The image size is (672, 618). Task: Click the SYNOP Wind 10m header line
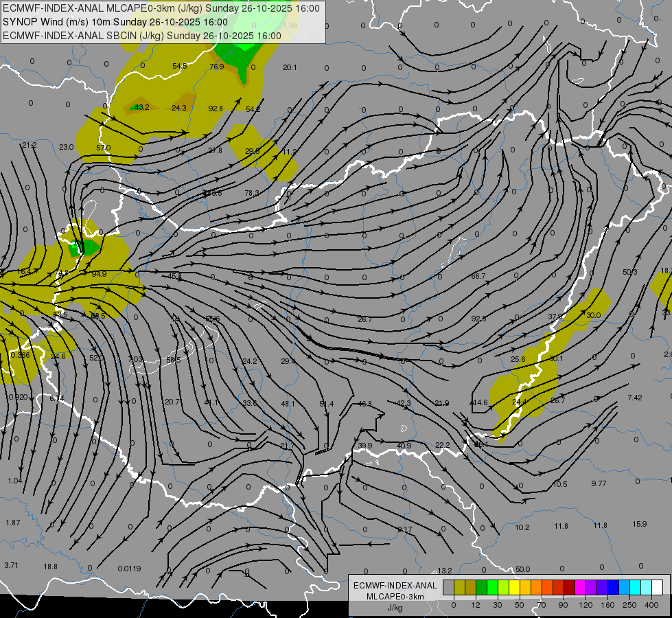(x=115, y=22)
